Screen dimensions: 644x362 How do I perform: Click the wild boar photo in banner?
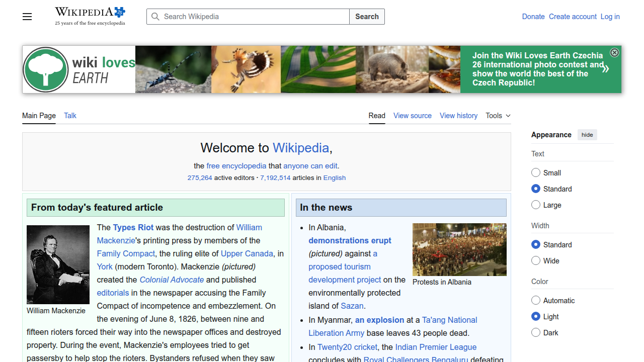tap(392, 69)
